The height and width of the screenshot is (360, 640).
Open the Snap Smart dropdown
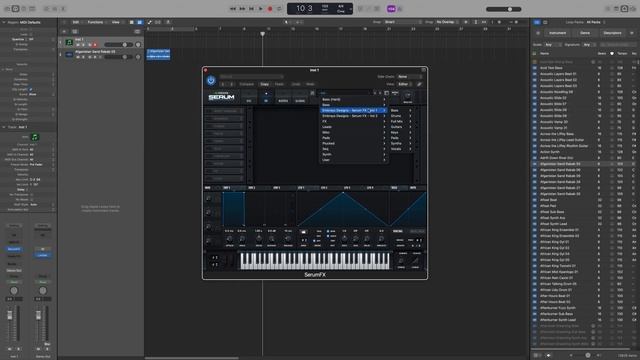(403, 22)
